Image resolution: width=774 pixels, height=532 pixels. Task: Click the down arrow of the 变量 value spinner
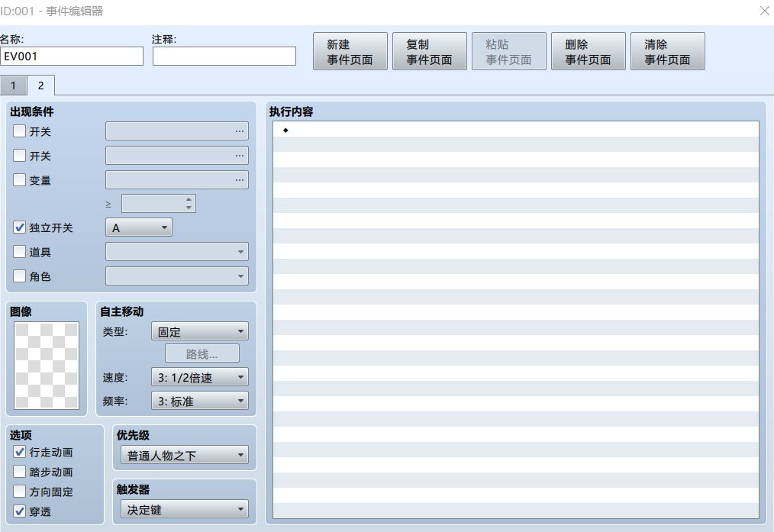tap(189, 208)
